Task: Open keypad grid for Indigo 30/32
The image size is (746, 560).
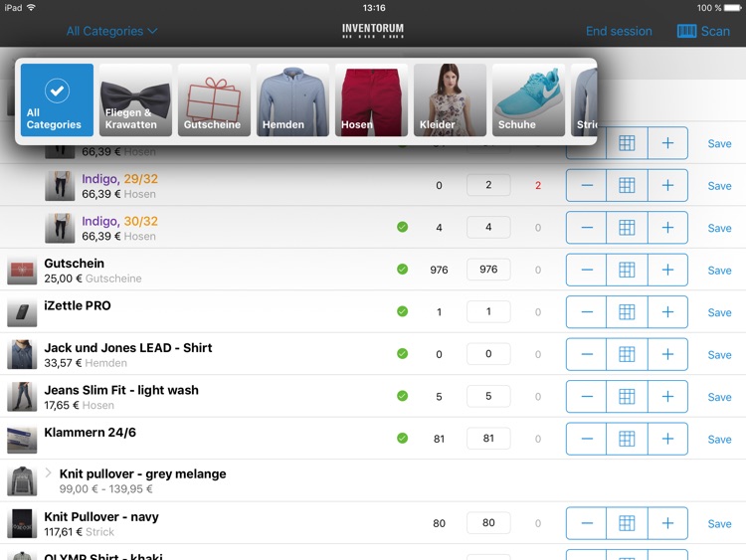Action: 627,228
